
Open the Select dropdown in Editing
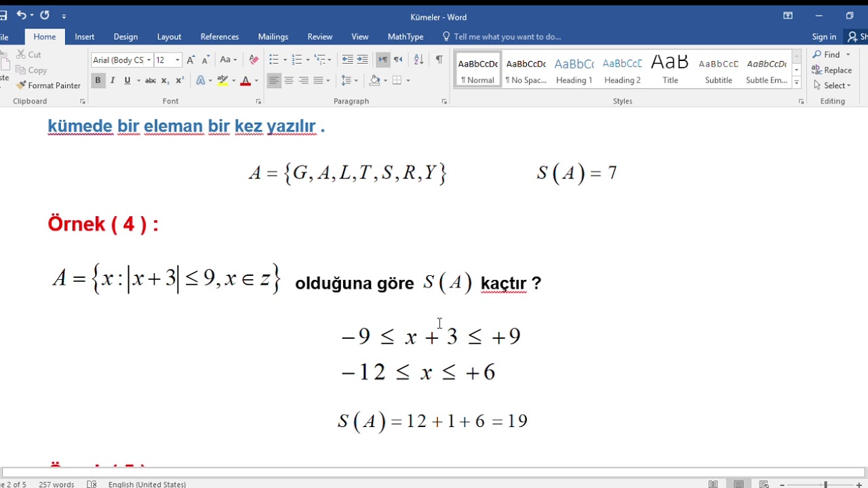point(832,85)
